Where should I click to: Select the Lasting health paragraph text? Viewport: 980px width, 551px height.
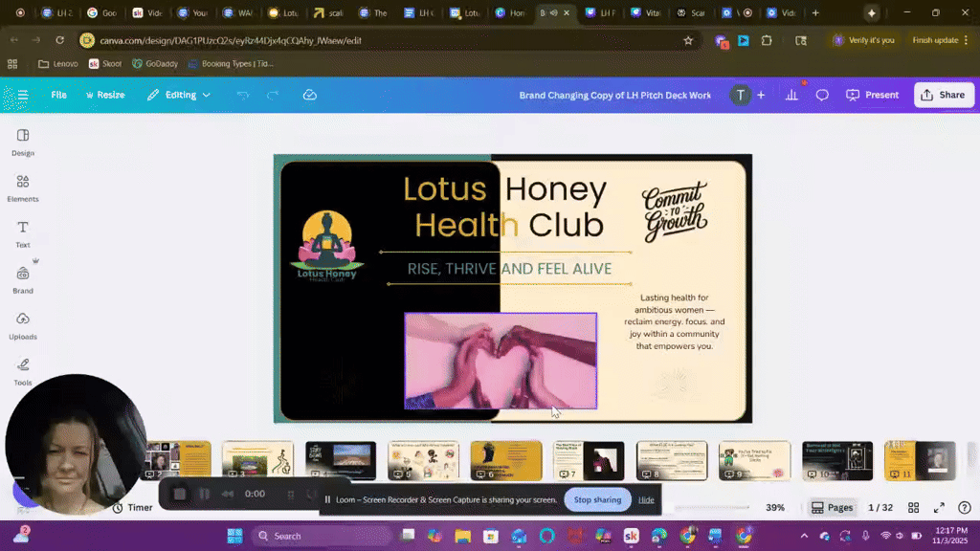(675, 321)
